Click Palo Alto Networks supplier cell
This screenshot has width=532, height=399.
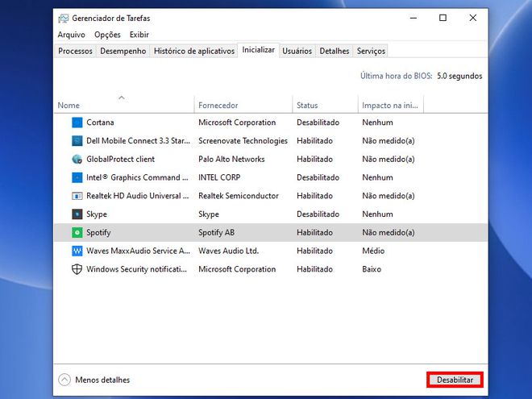[231, 159]
